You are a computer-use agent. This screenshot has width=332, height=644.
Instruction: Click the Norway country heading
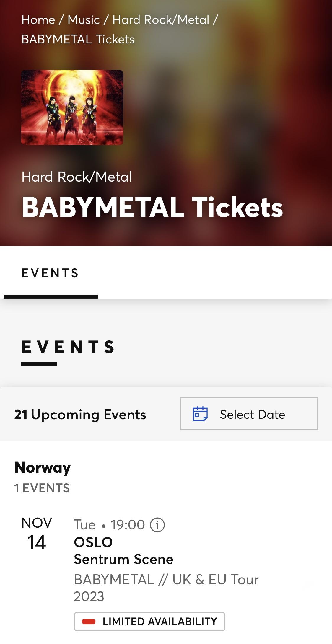43,467
